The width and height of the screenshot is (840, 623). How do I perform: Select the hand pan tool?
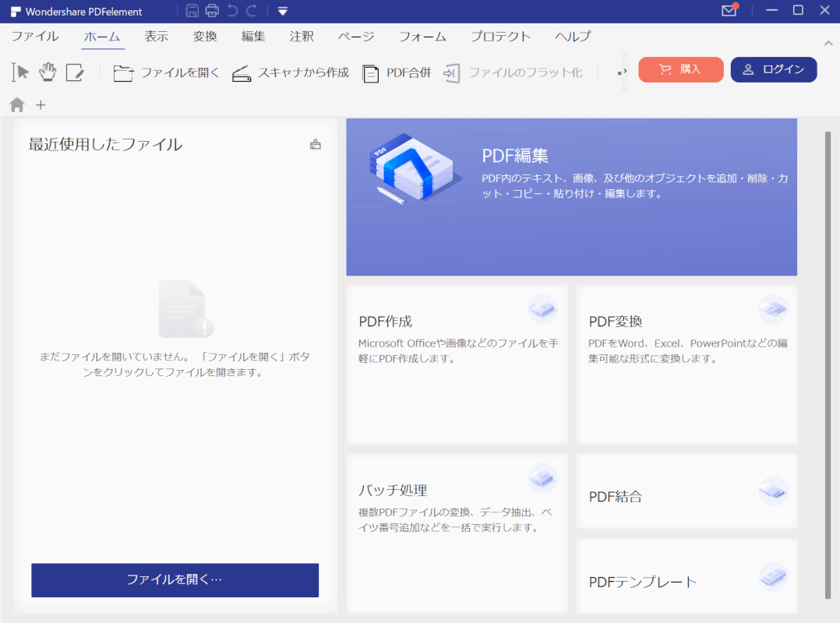(48, 71)
